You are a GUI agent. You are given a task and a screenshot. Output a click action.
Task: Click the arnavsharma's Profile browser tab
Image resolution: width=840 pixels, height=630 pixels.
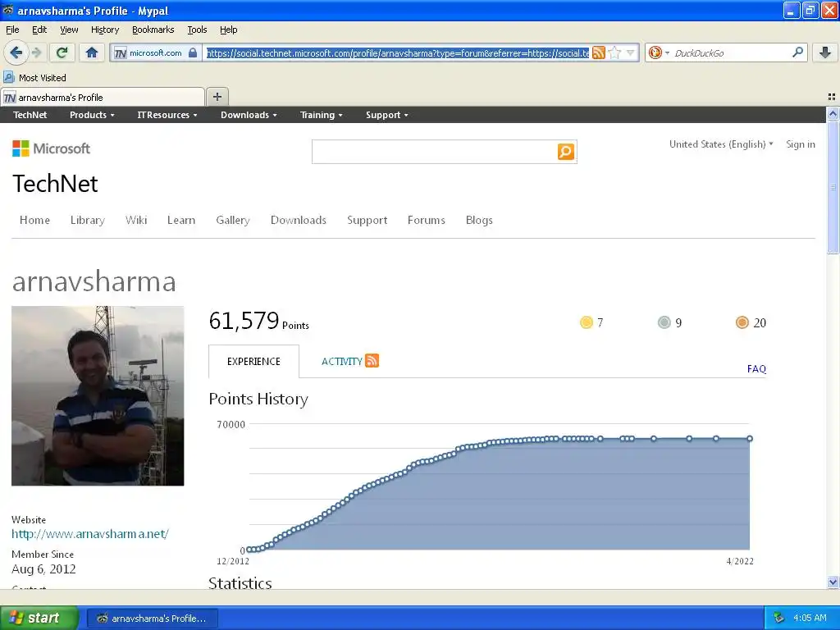(103, 97)
